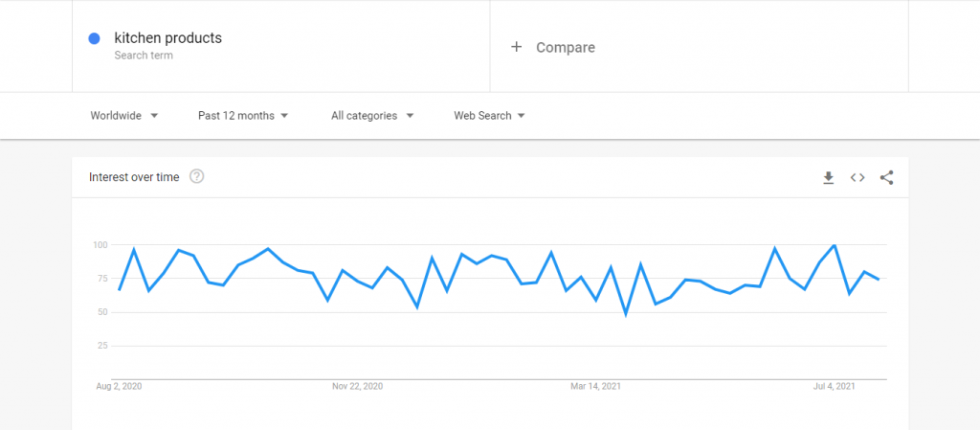This screenshot has width=980, height=430.
Task: Select the Nov 22, 2020 axis label
Action: coord(358,387)
